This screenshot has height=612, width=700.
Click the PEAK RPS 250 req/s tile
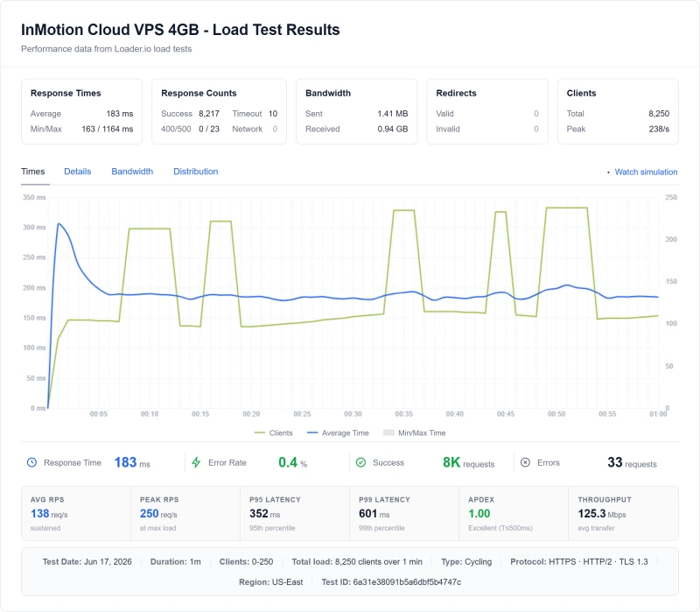(x=185, y=513)
